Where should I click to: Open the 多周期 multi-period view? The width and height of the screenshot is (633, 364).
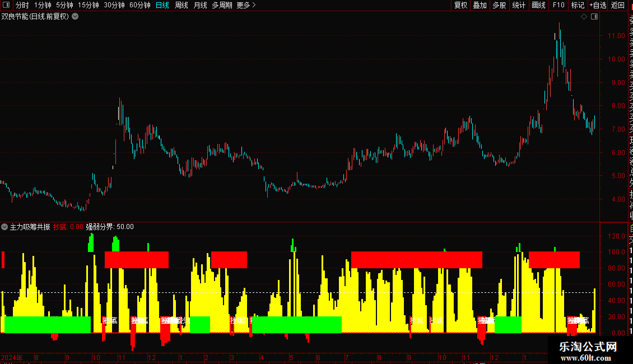point(222,5)
